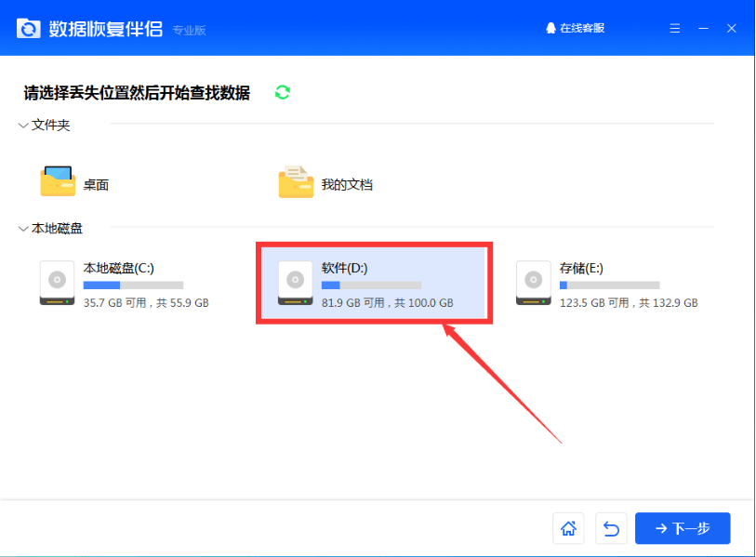
Task: Click the E: drive usage bar
Action: click(x=609, y=285)
